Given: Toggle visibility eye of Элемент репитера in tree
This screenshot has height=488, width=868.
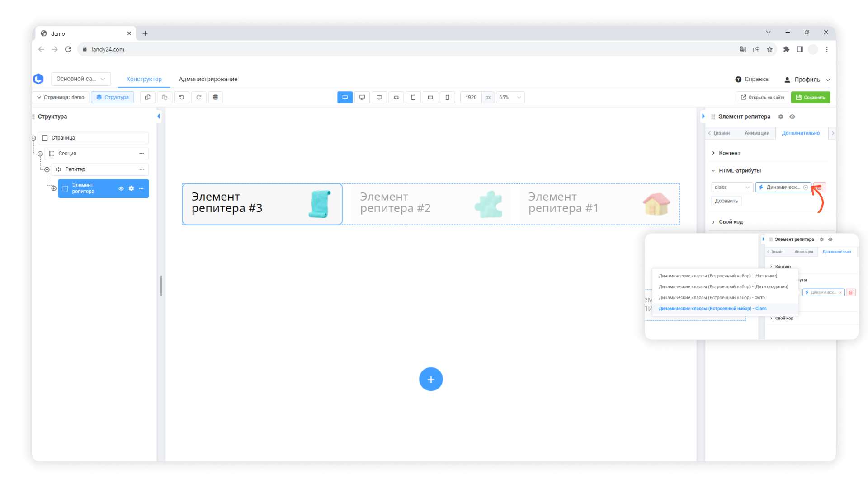Looking at the screenshot, I should pyautogui.click(x=121, y=188).
